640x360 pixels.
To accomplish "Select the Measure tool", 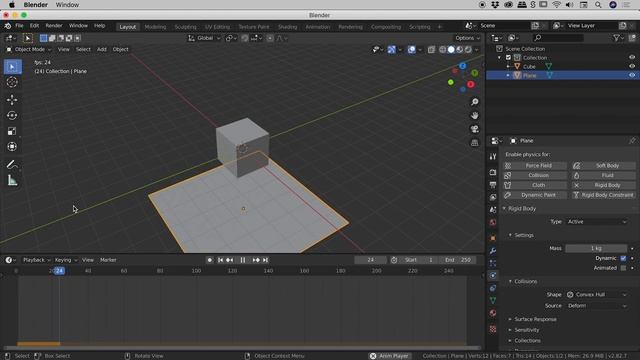I will pyautogui.click(x=12, y=180).
